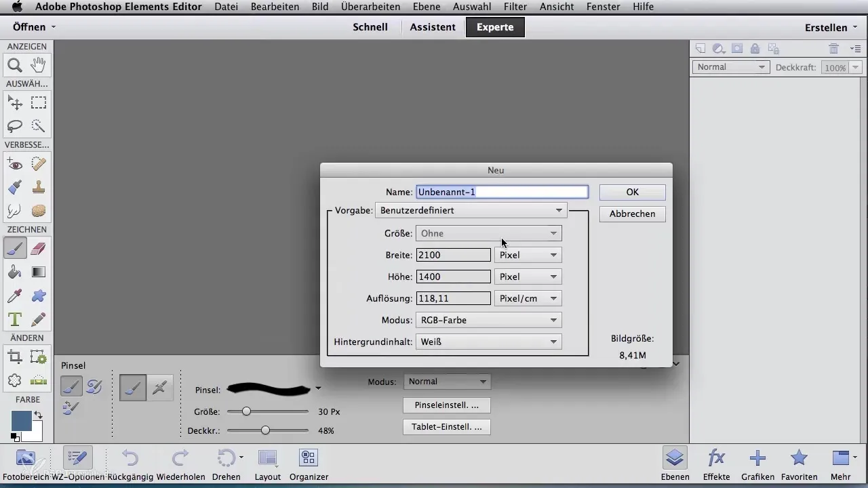
Task: Select the Crop tool
Action: click(15, 357)
